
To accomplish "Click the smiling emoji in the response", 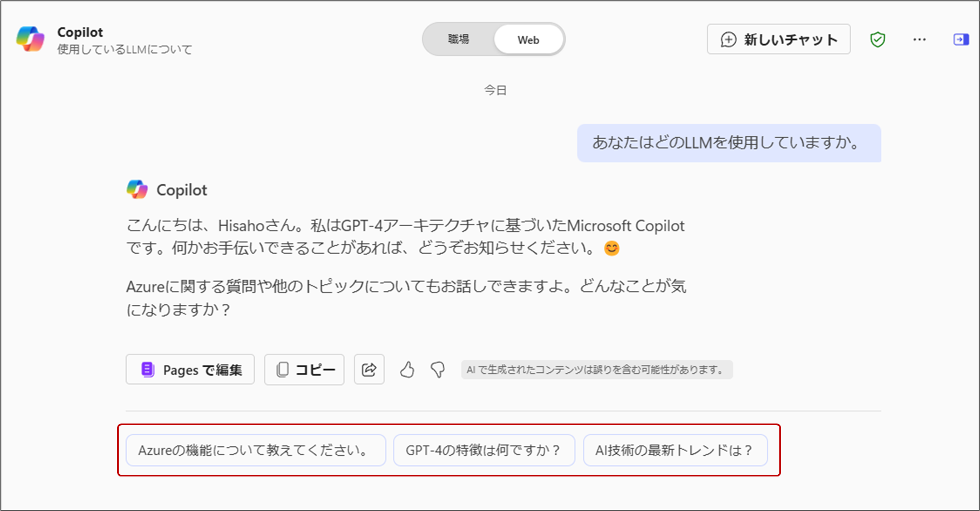I will [612, 248].
